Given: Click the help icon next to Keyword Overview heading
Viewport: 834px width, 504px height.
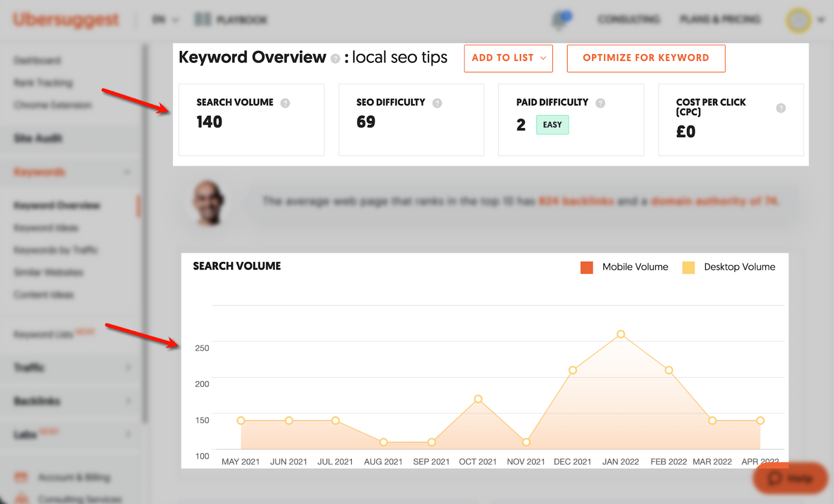Looking at the screenshot, I should coord(335,58).
